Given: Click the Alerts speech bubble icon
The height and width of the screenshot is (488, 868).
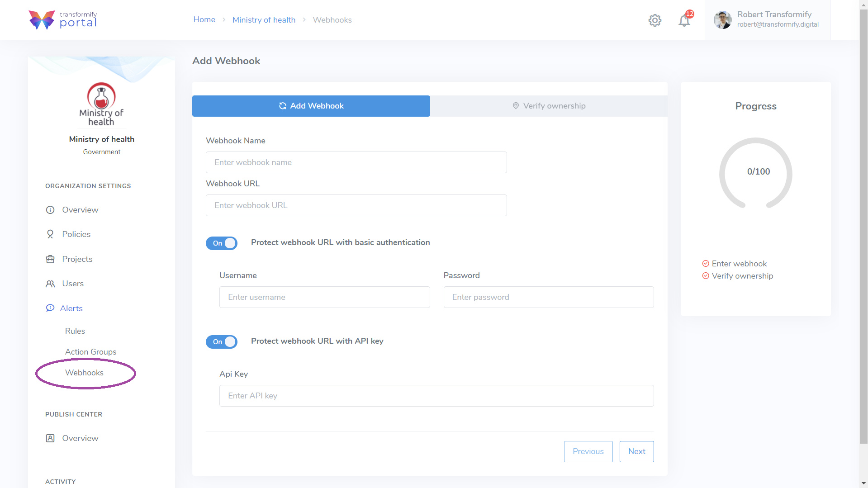Looking at the screenshot, I should 50,308.
